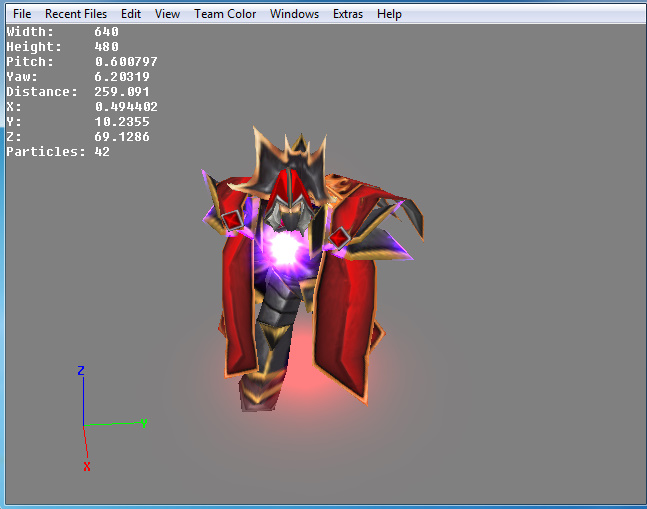Open the Windows menu
The width and height of the screenshot is (647, 509).
(x=294, y=14)
